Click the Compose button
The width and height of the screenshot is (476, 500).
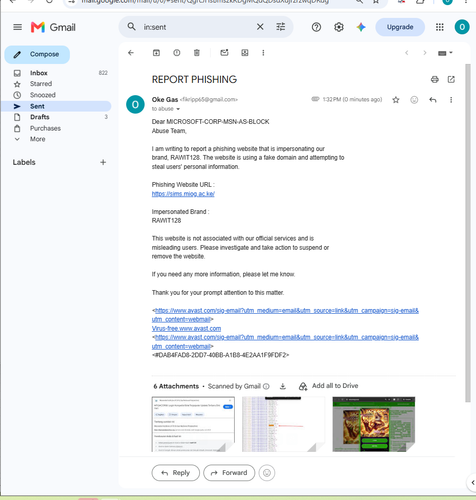[x=37, y=54]
